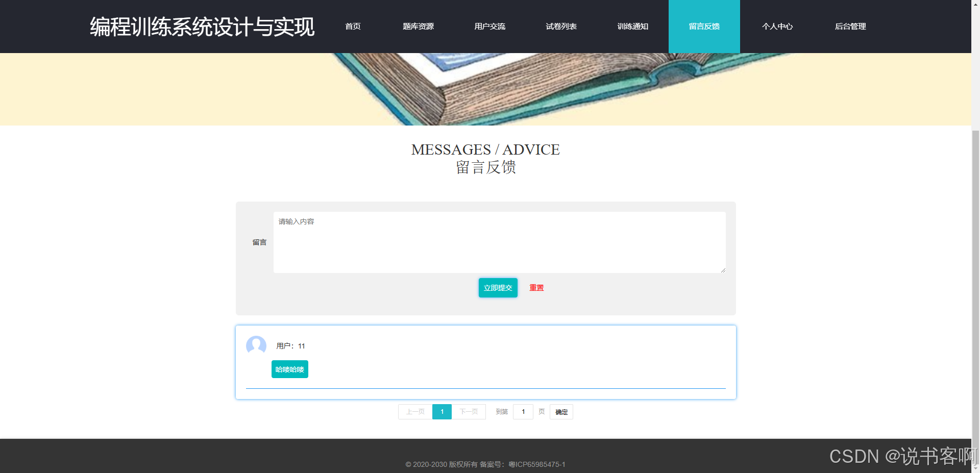
Task: Open 个人中心 menu item
Action: pyautogui.click(x=777, y=27)
